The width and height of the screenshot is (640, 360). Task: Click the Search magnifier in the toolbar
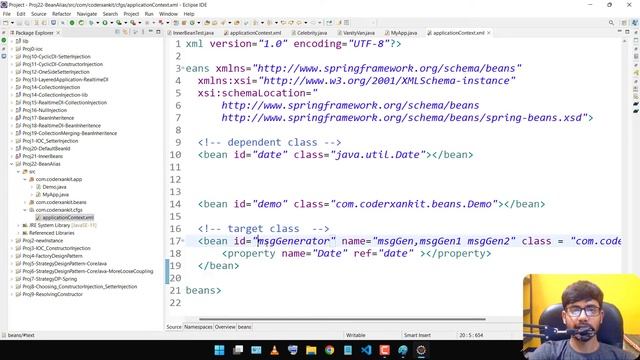click(611, 23)
